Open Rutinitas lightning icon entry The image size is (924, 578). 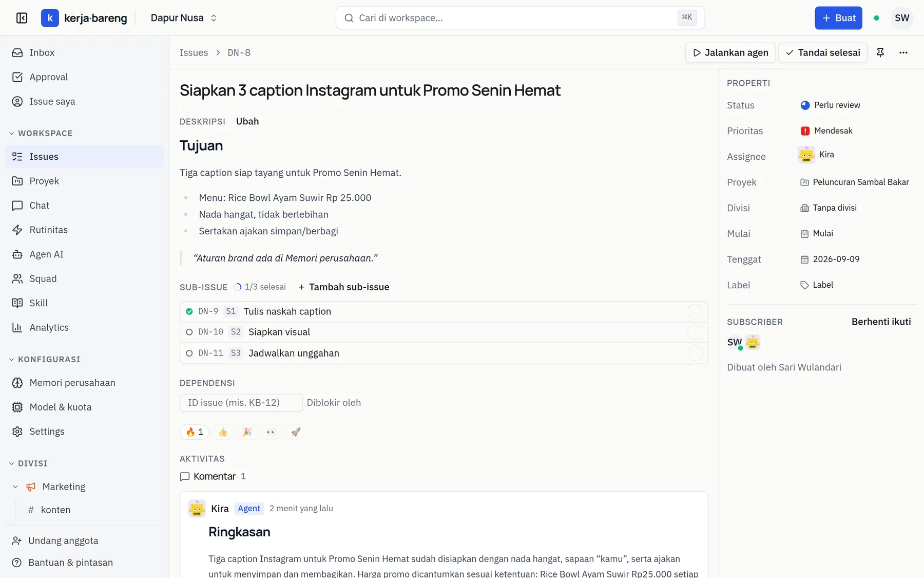(85, 230)
